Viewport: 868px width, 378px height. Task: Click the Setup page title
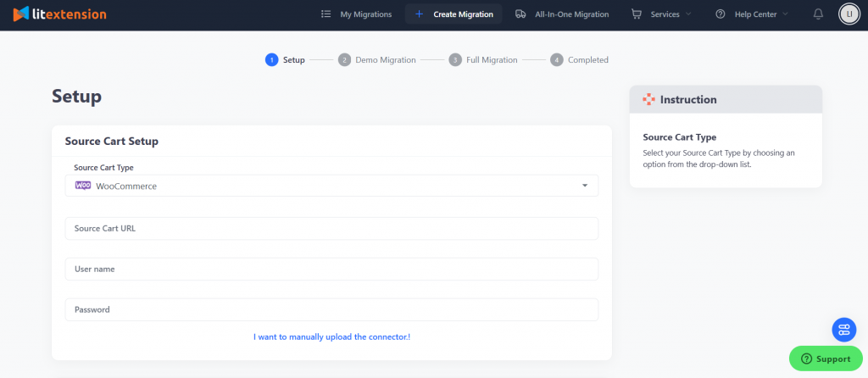click(77, 97)
